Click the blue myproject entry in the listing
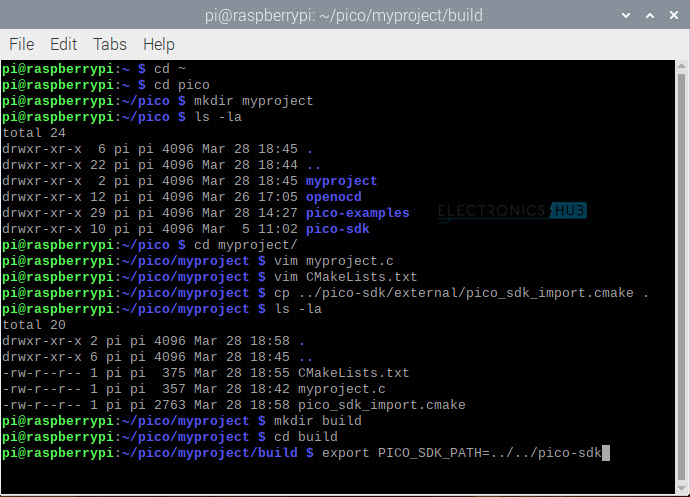The image size is (690, 497). [x=341, y=181]
